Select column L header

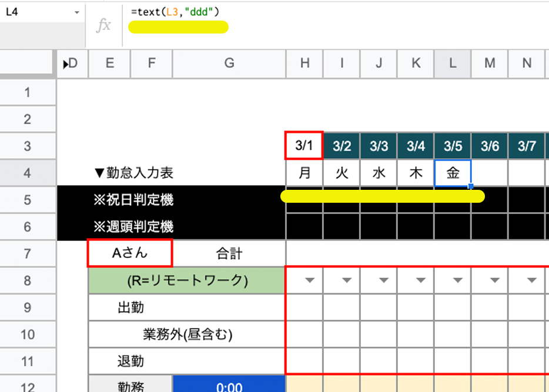[x=453, y=63]
